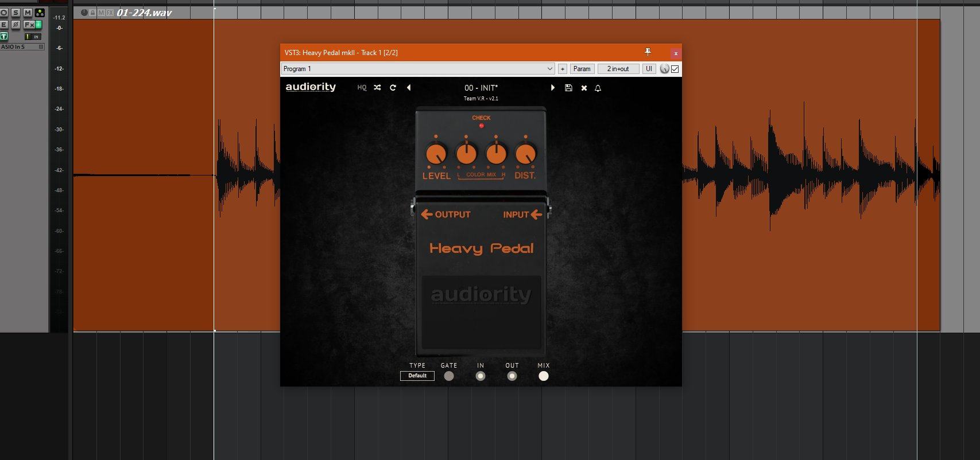
Task: Pin the Heavy Pedal FX window
Action: 648,52
